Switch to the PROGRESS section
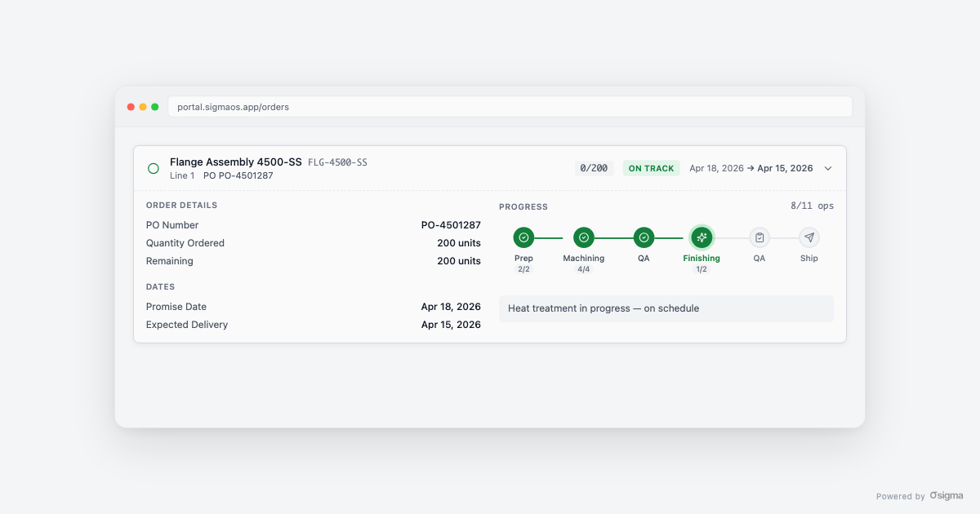Screen dimensions: 980x514 tap(523, 206)
